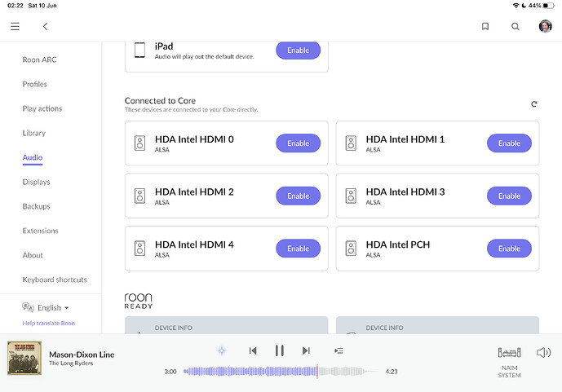Screen dimensions: 562x392
Task: Refresh the Connected to Core devices
Action: point(534,104)
